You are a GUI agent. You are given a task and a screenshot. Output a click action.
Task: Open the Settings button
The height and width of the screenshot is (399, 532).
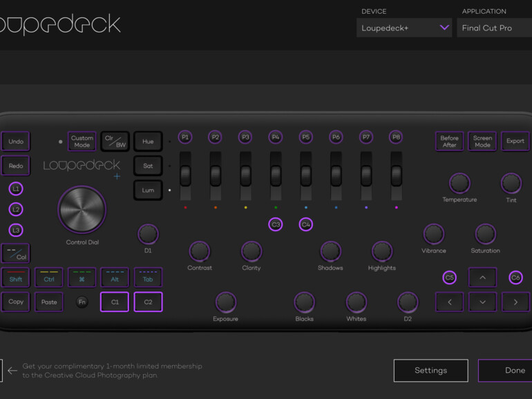[x=430, y=371]
